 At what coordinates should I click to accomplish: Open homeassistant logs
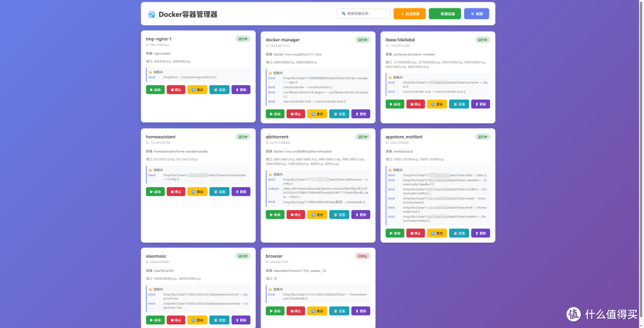pos(219,191)
